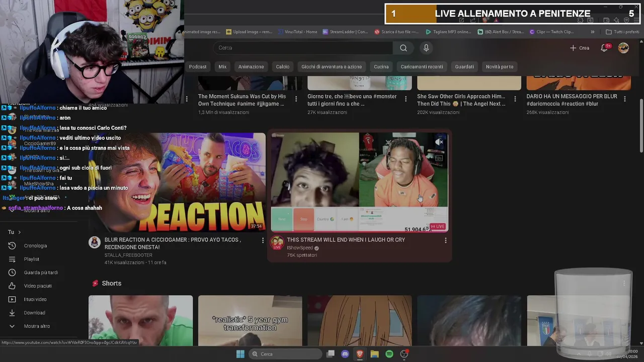Image resolution: width=644 pixels, height=362 pixels.
Task: Click the Crea button
Action: 580,48
